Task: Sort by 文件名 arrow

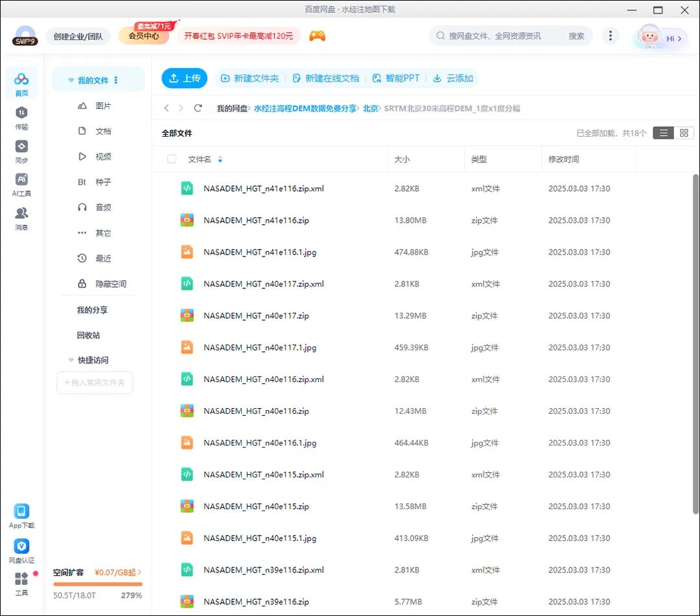Action: point(220,159)
